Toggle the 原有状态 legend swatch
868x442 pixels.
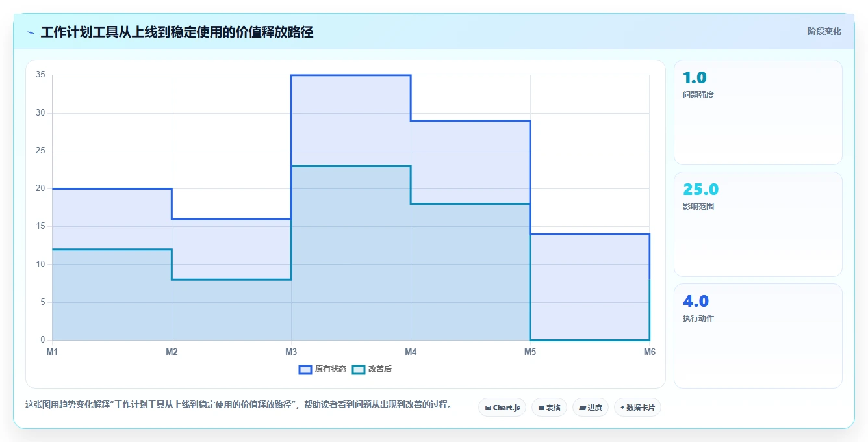(305, 369)
